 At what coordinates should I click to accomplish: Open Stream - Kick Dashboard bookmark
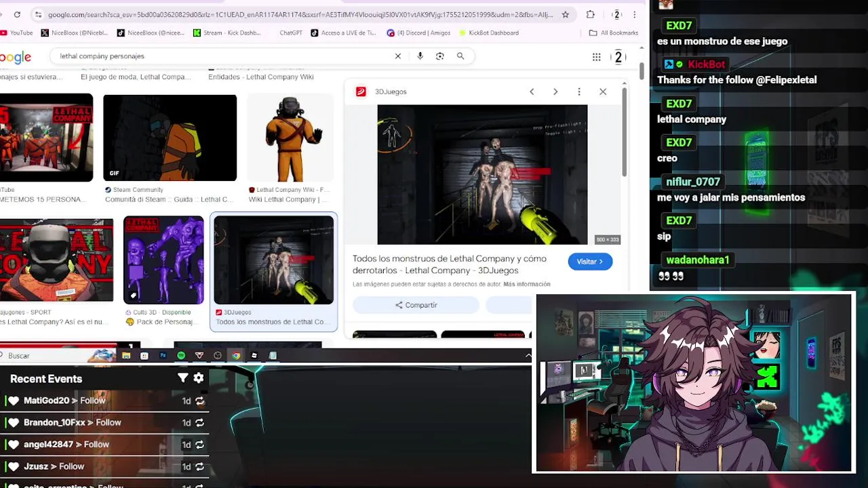pos(227,33)
